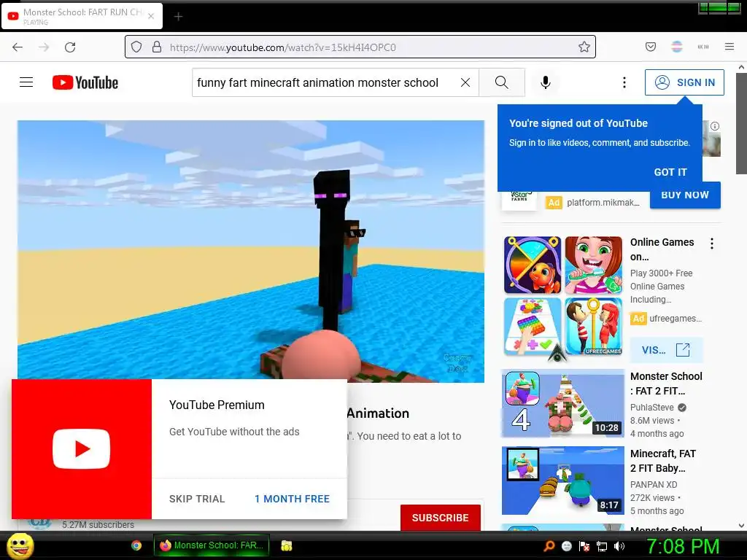This screenshot has height=560, width=747.
Task: Click the Monster School : FAT 2 FIT title
Action: point(666,384)
